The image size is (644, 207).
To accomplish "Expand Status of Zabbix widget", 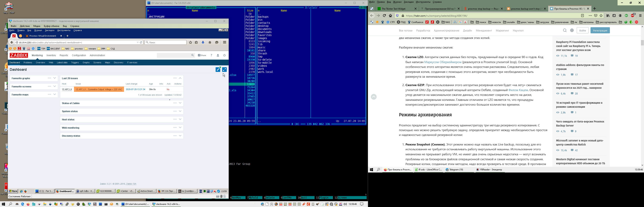I will 180,103.
